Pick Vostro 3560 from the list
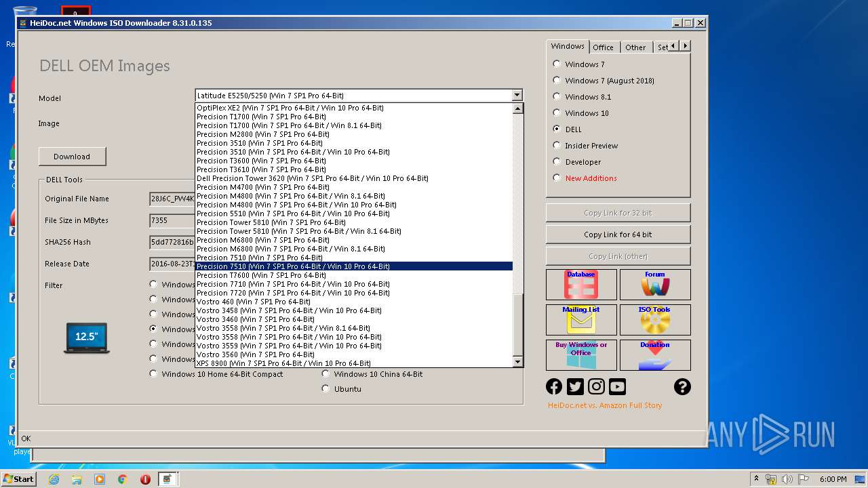Image resolution: width=868 pixels, height=488 pixels. 354,354
